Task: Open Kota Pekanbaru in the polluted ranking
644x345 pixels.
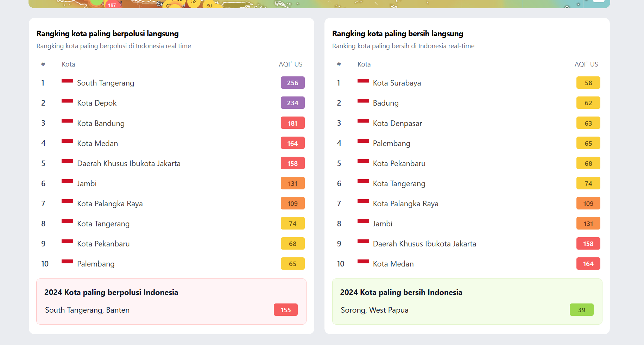Action: coord(103,244)
